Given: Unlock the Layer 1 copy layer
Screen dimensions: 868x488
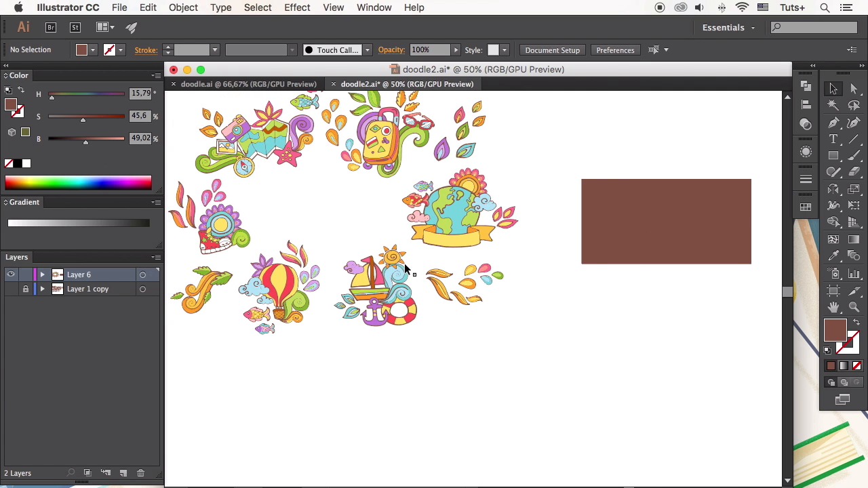Looking at the screenshot, I should coord(26,289).
